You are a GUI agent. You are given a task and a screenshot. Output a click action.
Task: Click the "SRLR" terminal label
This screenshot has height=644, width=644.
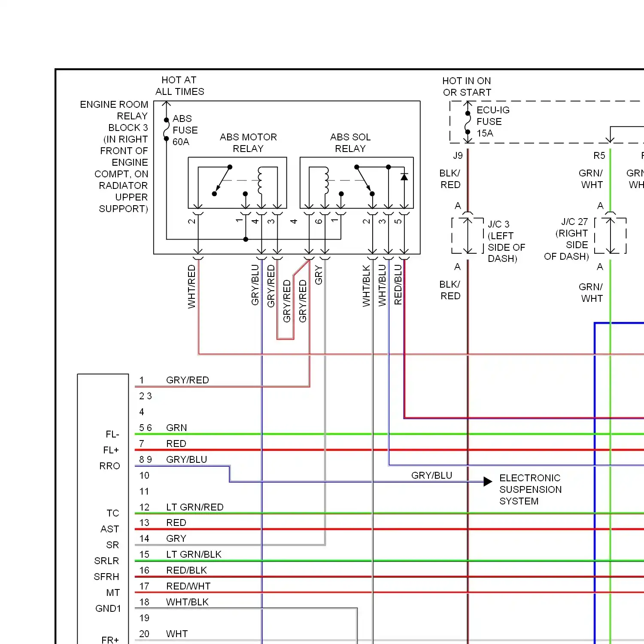(x=106, y=561)
